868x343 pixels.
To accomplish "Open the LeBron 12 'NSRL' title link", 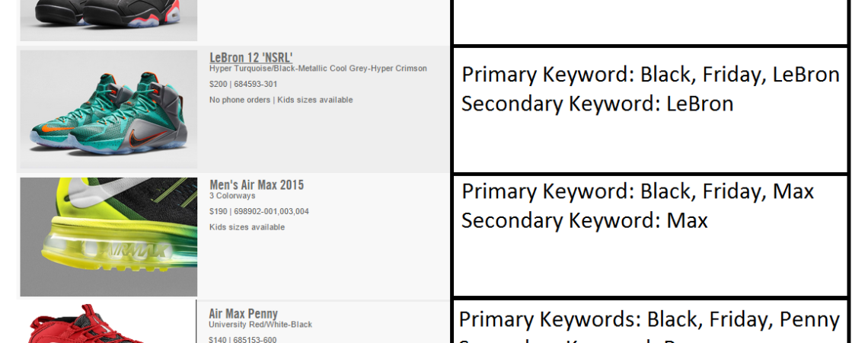I will tap(251, 58).
